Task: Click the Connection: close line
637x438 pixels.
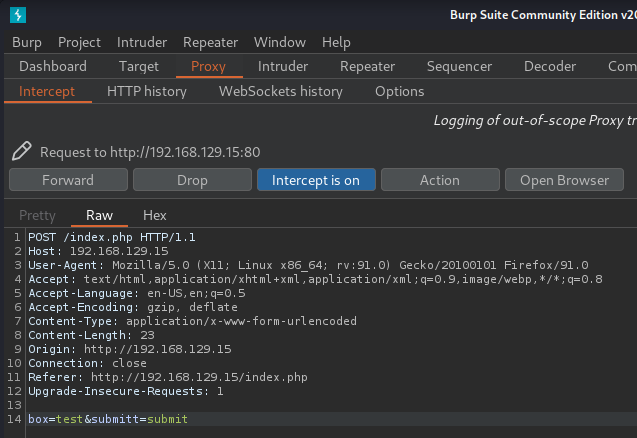Action: (87, 363)
